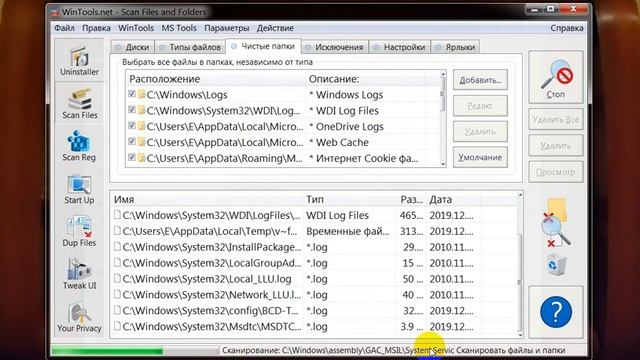Toggle checkbox for WDI Log Files folder

tap(131, 110)
